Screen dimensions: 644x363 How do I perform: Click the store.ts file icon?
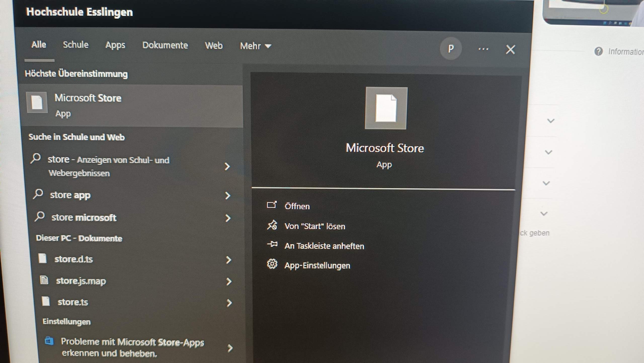pyautogui.click(x=46, y=301)
